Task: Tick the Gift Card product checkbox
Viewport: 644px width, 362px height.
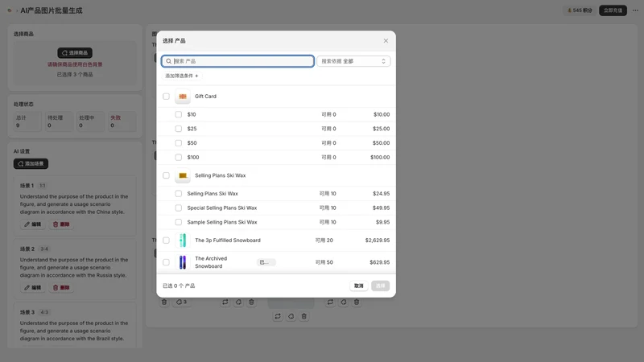Action: click(x=166, y=97)
